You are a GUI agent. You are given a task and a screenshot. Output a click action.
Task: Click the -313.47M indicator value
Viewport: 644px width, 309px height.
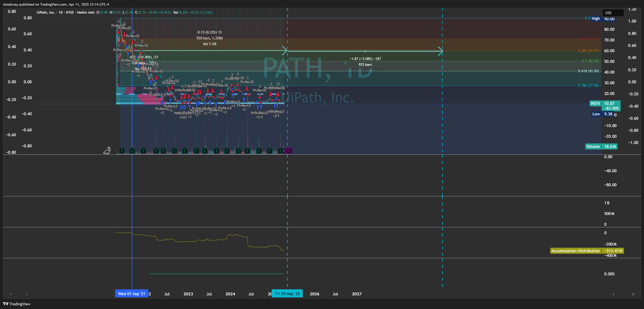(613, 250)
